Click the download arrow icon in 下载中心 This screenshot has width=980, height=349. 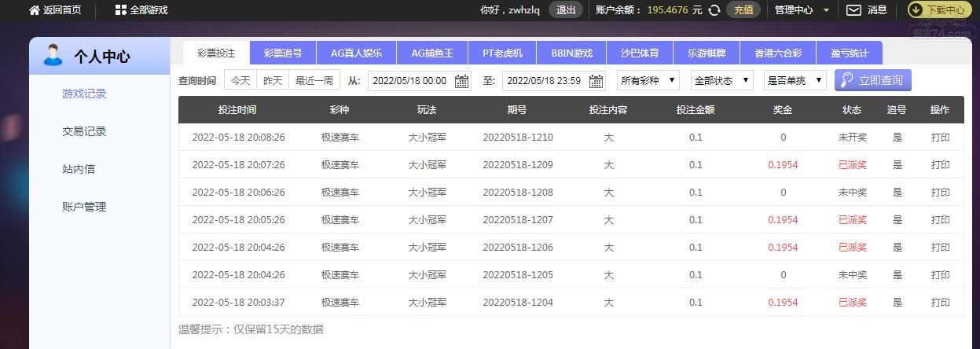[917, 10]
